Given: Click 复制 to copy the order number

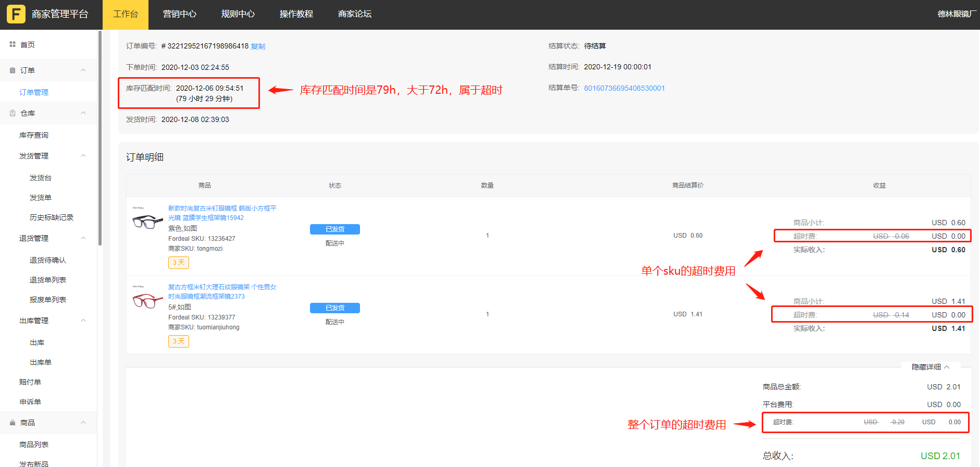Looking at the screenshot, I should (258, 46).
